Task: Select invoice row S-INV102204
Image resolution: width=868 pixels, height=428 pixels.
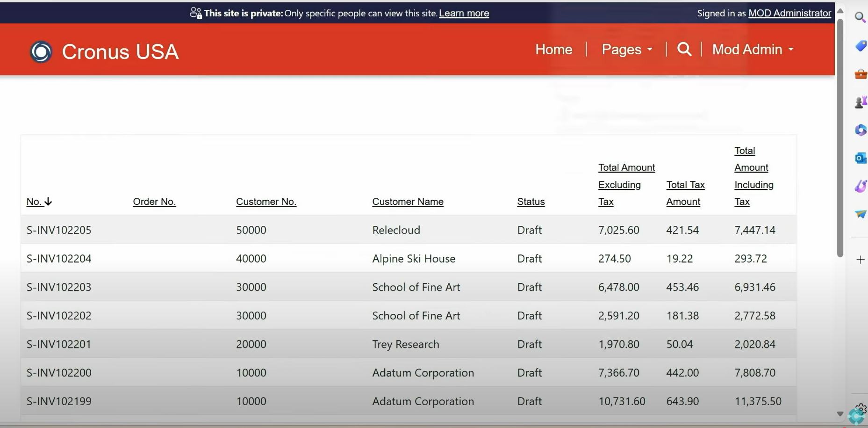Action: (59, 259)
